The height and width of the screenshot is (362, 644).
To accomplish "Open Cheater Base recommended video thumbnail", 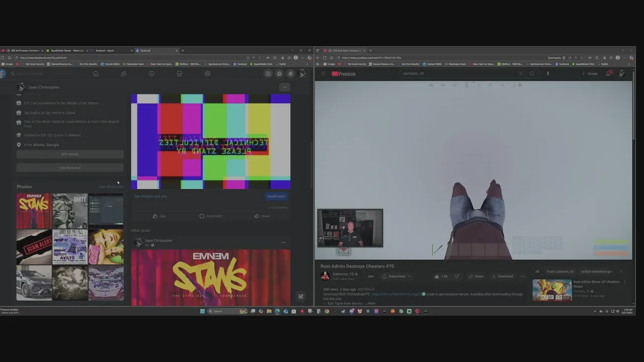I will (x=552, y=291).
